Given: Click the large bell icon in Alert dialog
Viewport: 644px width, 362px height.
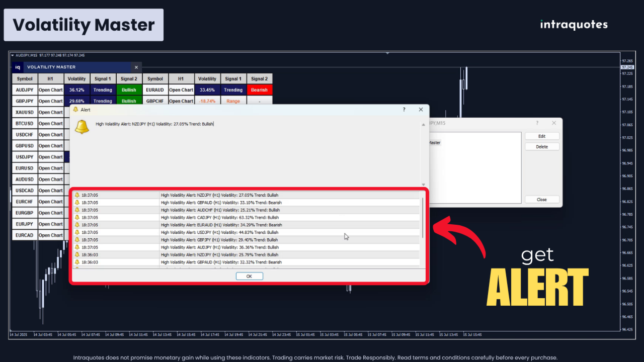Looking at the screenshot, I should point(82,127).
